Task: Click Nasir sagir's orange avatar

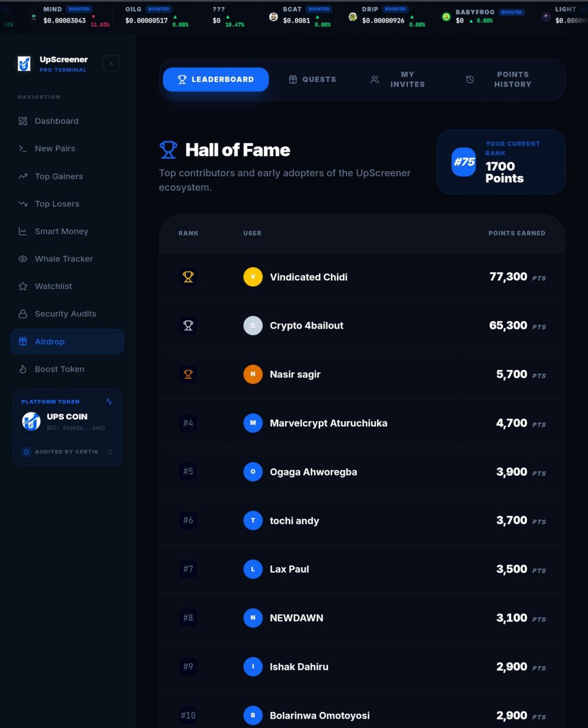Action: [253, 374]
